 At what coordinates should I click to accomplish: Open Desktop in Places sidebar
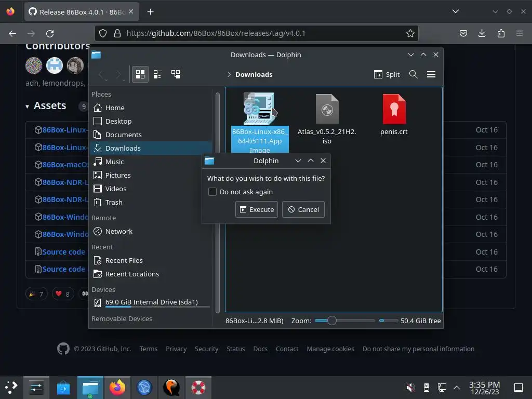[x=151, y=121]
